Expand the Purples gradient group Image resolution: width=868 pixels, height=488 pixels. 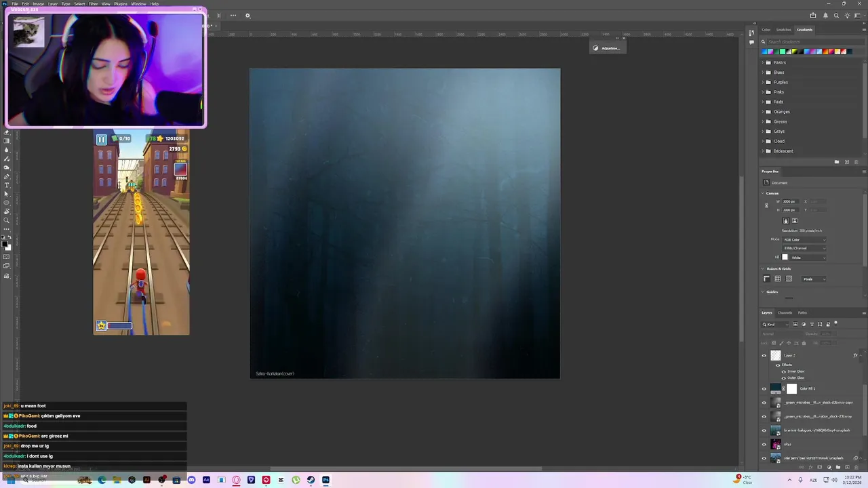point(763,82)
